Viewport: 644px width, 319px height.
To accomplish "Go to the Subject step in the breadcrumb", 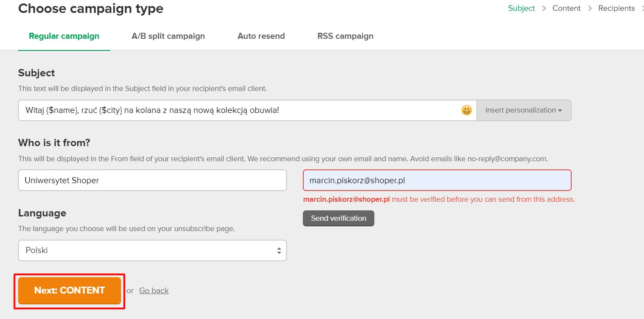I will [x=521, y=9].
